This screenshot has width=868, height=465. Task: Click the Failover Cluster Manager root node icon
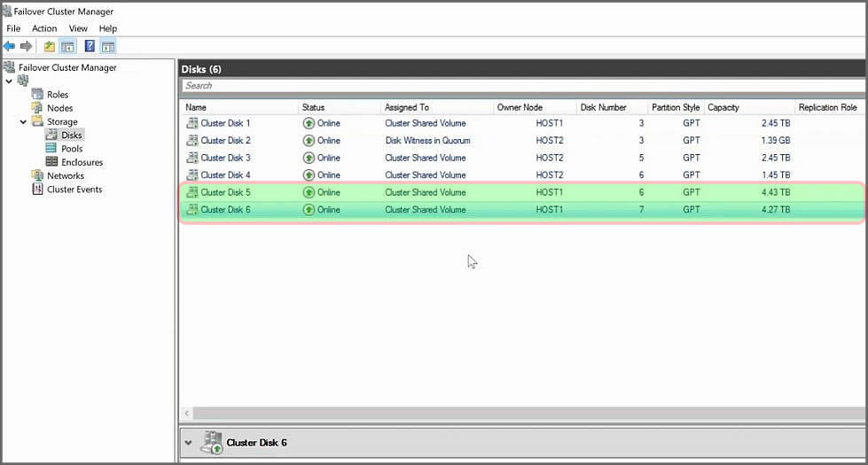point(9,67)
